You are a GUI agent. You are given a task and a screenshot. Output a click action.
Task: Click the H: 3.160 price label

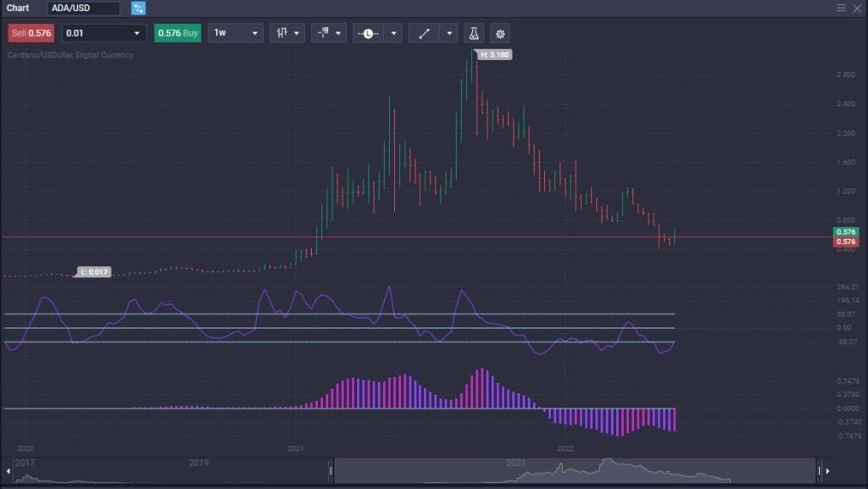click(x=493, y=53)
